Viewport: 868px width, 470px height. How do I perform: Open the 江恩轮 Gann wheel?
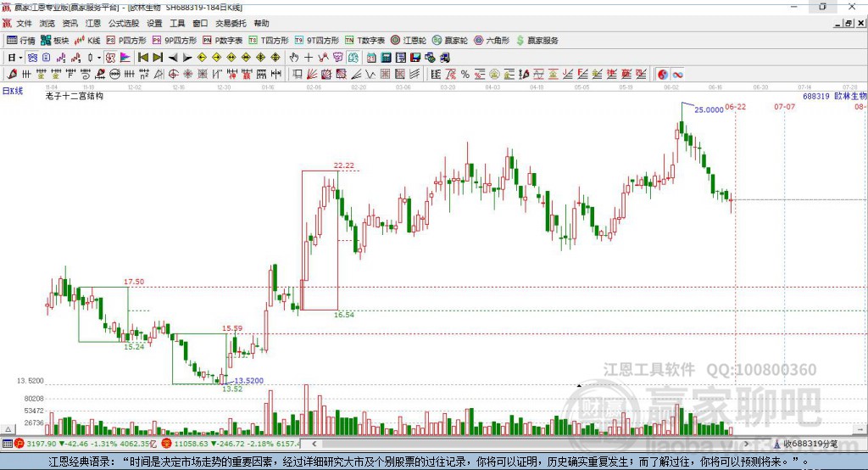409,41
